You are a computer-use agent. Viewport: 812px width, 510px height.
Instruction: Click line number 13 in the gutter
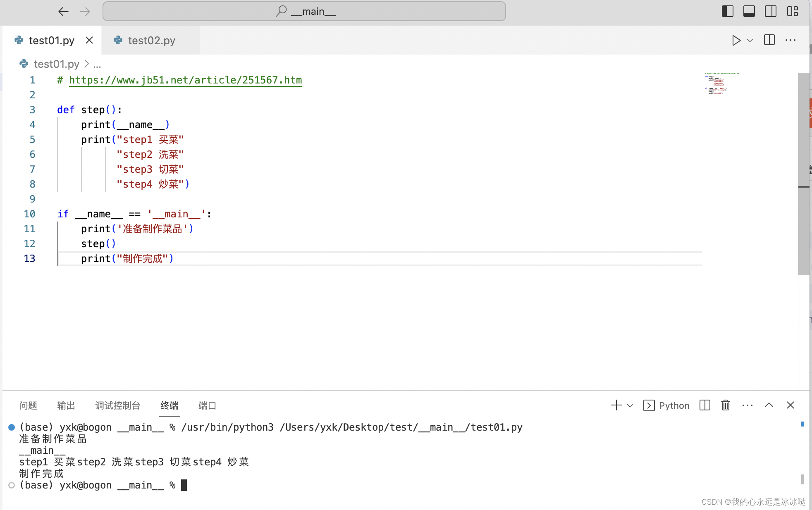29,258
